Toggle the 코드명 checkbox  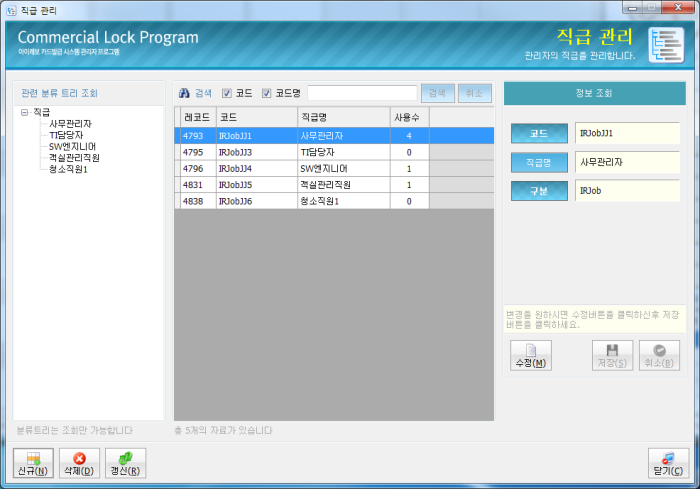pyautogui.click(x=267, y=93)
